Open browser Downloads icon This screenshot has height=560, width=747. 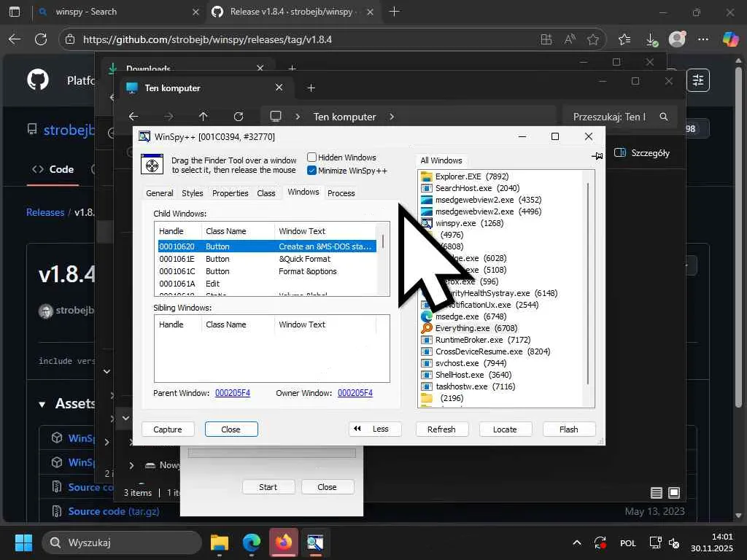[x=651, y=39]
